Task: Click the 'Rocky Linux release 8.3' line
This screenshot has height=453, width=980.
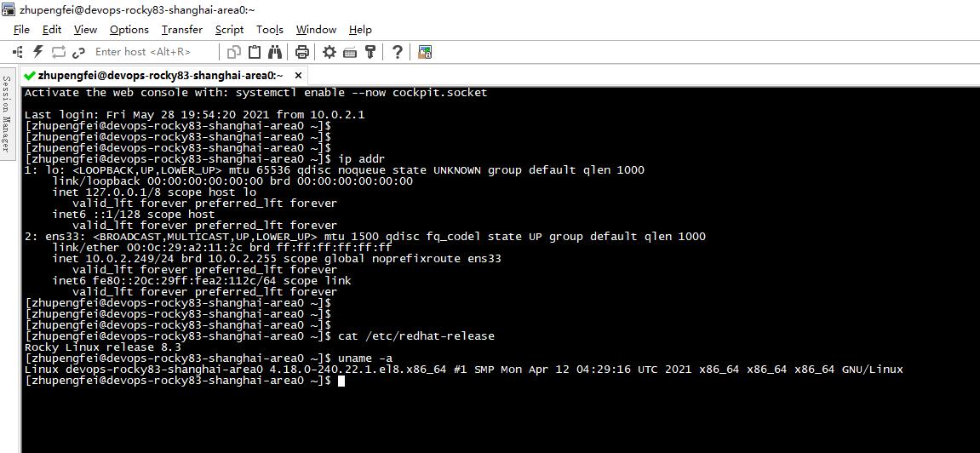Action: pos(103,347)
